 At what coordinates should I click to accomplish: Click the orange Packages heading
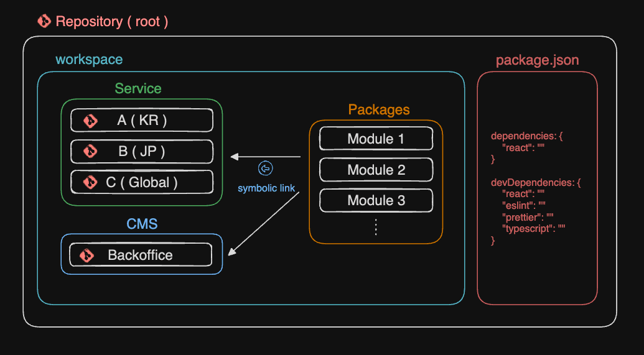(378, 110)
